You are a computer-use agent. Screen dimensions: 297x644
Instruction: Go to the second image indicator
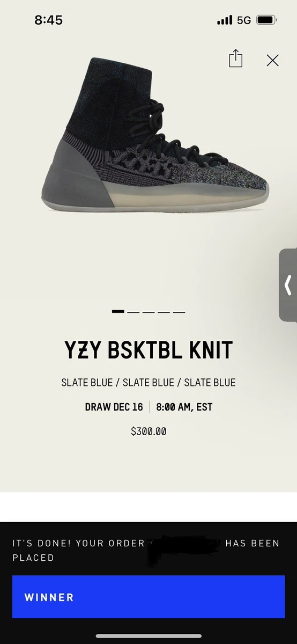(x=133, y=312)
